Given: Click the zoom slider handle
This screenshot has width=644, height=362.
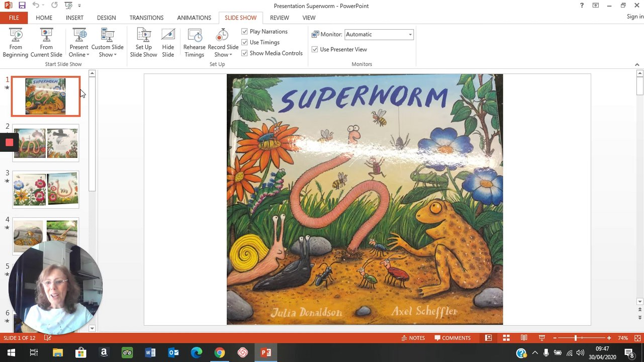Looking at the screenshot, I should click(576, 338).
